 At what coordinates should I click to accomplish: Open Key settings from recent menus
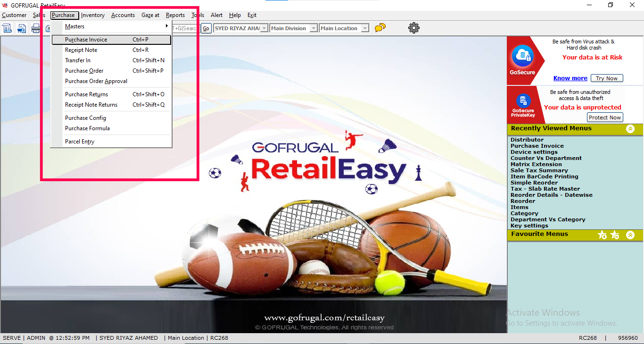(529, 226)
